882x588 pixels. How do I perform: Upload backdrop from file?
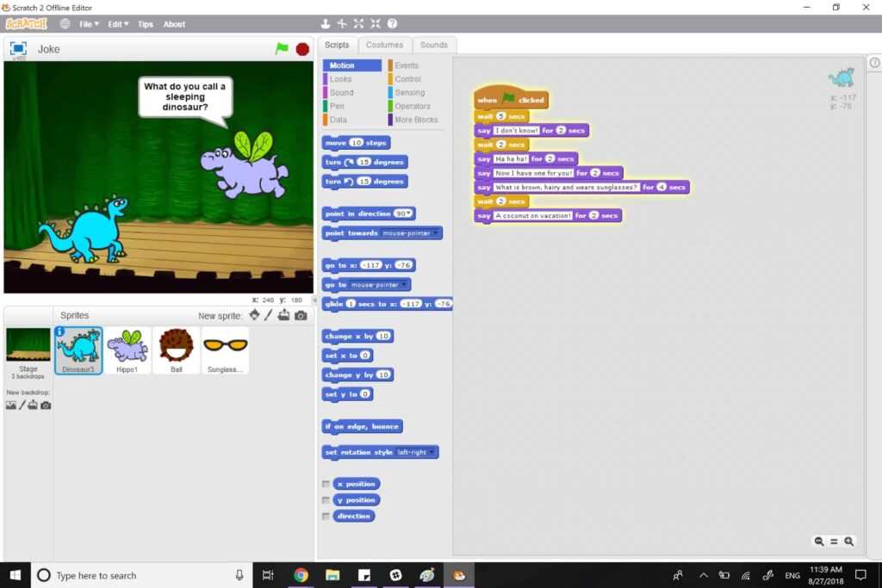click(x=33, y=405)
